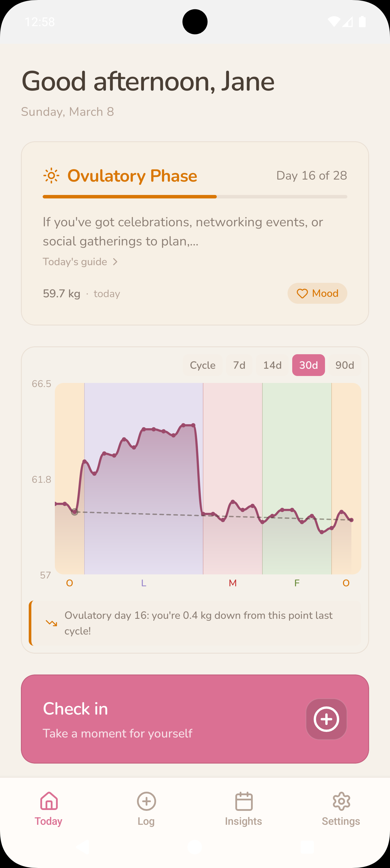The width and height of the screenshot is (390, 868).
Task: Tap the 59.7 kg weight entry
Action: click(62, 294)
